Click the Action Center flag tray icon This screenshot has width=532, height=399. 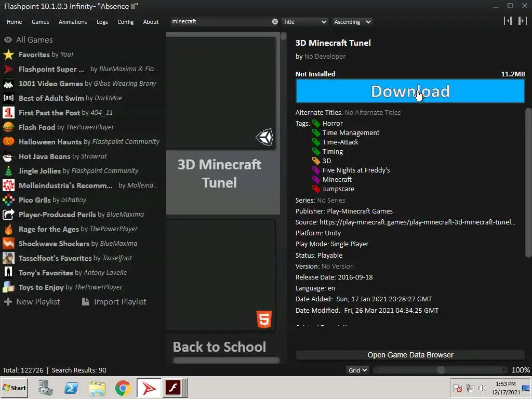click(458, 388)
